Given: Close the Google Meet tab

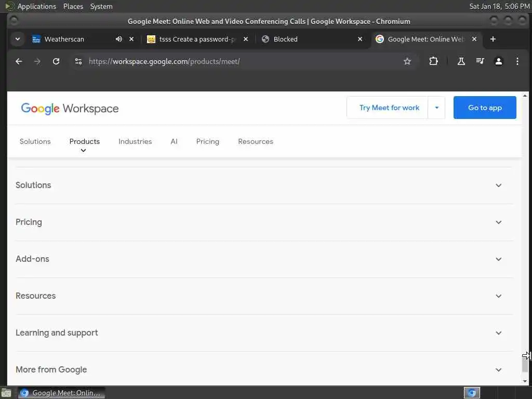Looking at the screenshot, I should click(x=474, y=39).
